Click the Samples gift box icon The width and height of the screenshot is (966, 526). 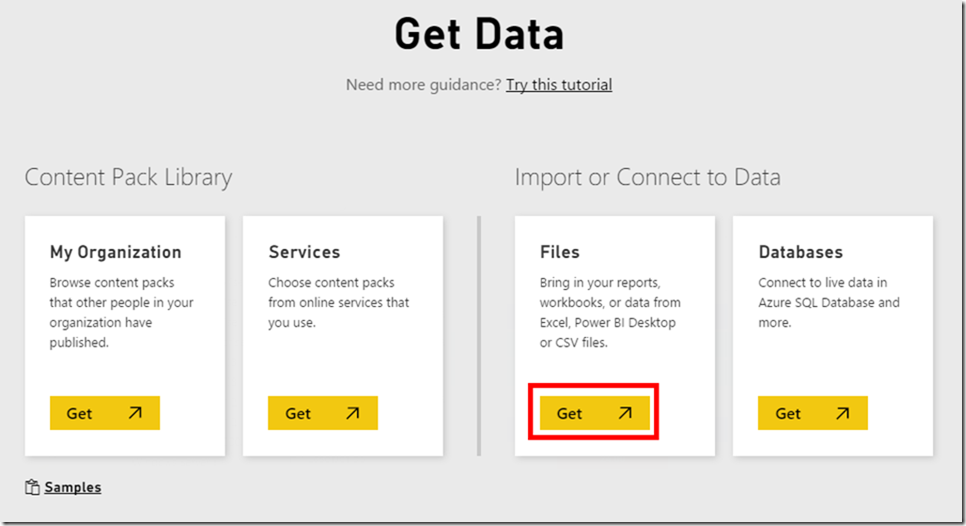click(32, 487)
